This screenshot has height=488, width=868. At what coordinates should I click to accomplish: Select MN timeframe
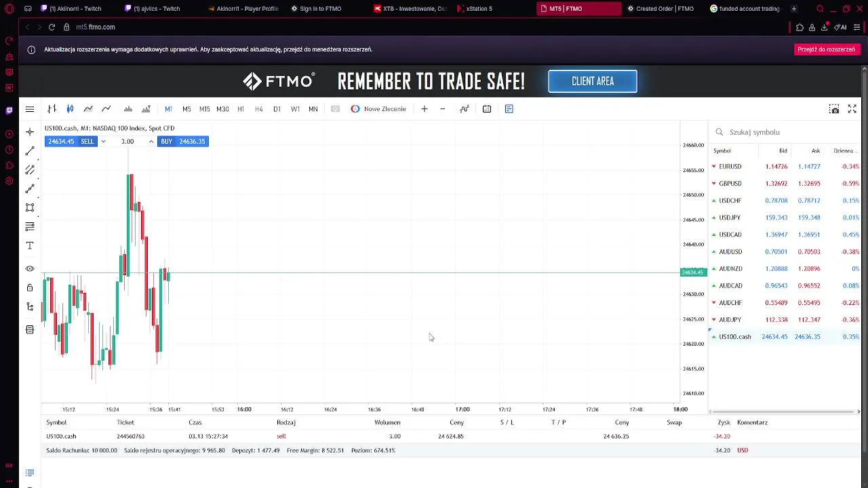(x=313, y=109)
